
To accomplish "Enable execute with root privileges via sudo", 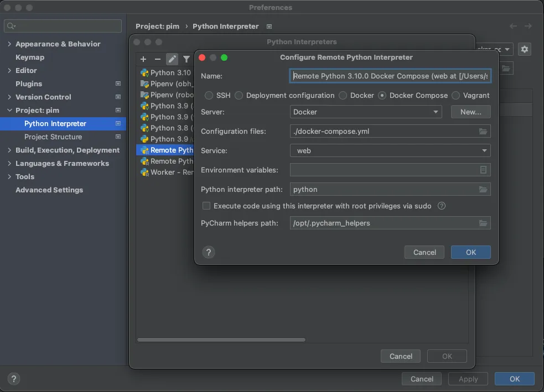I will pyautogui.click(x=206, y=206).
